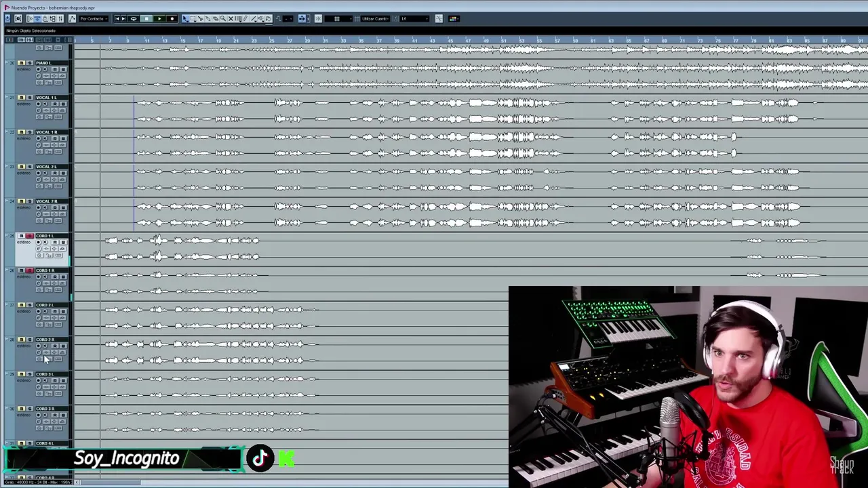The image size is (868, 488).
Task: Enable Read automation on VOCAL 1 L
Action: pyautogui.click(x=55, y=104)
